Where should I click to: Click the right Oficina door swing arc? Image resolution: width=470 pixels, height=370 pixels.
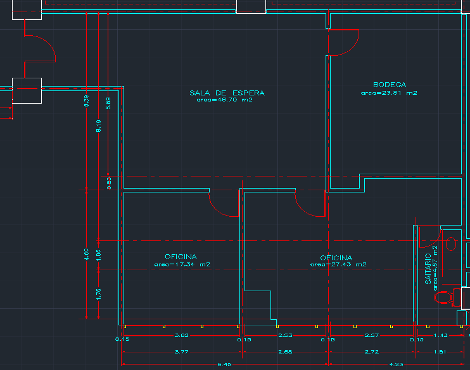[310, 204]
